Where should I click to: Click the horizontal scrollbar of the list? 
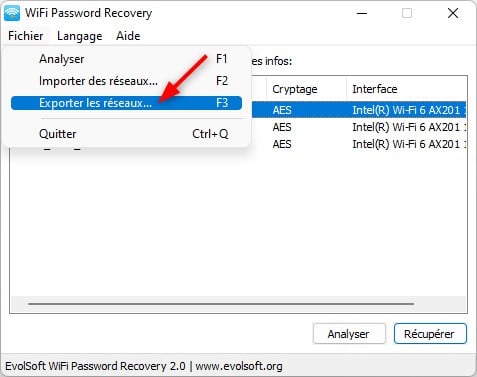coord(221,304)
